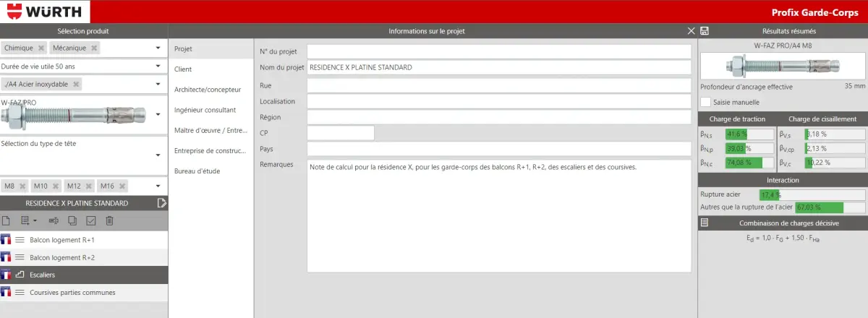Open the Architecte/concepteur tab
Screen dimensions: 868x318
click(210, 90)
